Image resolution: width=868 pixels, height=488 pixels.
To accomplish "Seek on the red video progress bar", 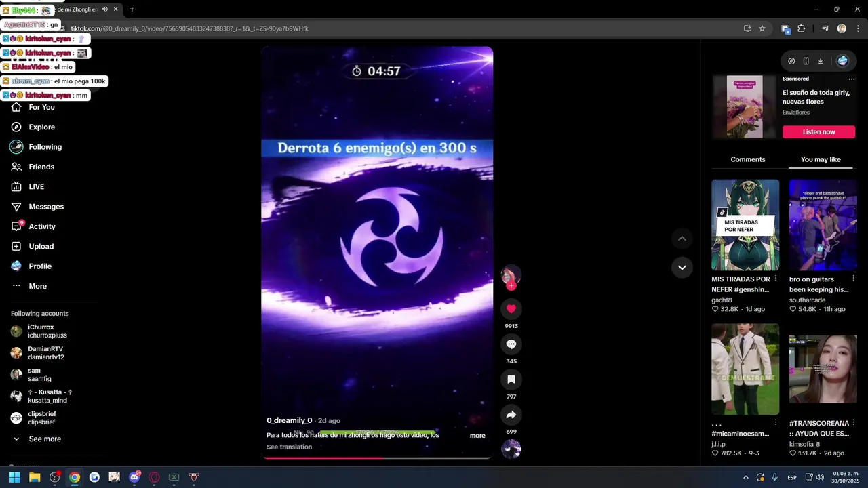I will (377, 458).
